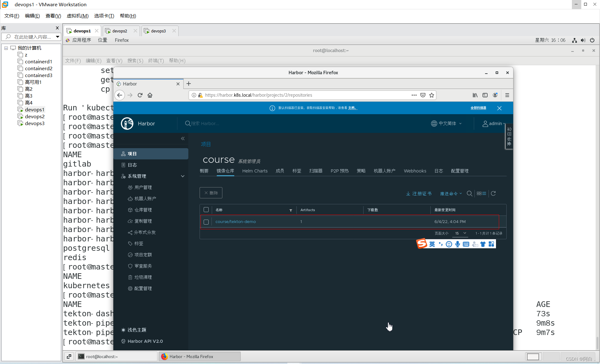This screenshot has width=600, height=364.
Task: Select devops3 in VMware library tree
Action: (35, 124)
